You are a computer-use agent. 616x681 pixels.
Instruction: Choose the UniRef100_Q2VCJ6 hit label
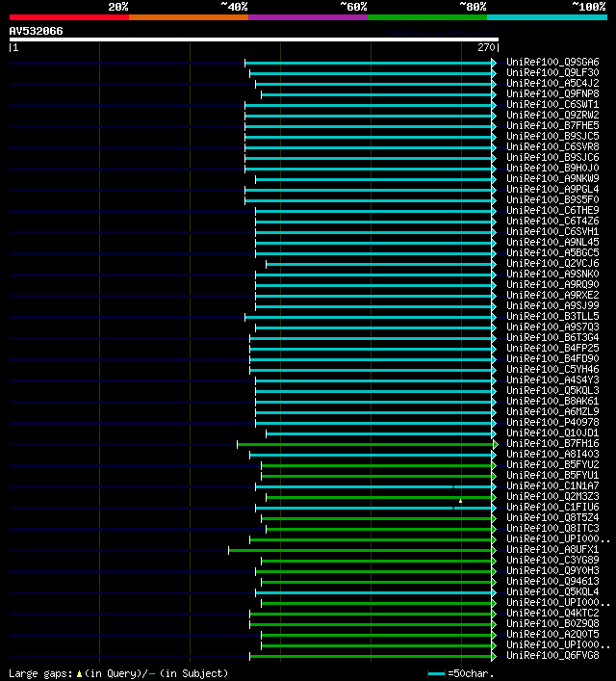(552, 263)
